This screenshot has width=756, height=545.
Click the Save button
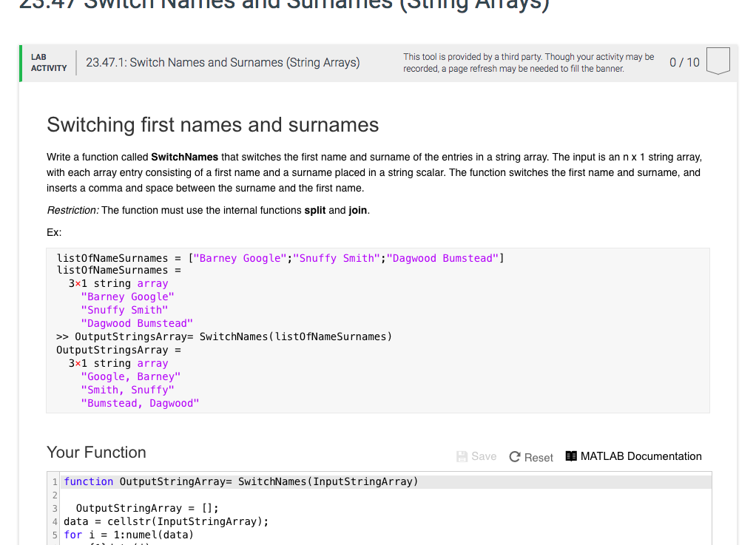point(476,456)
